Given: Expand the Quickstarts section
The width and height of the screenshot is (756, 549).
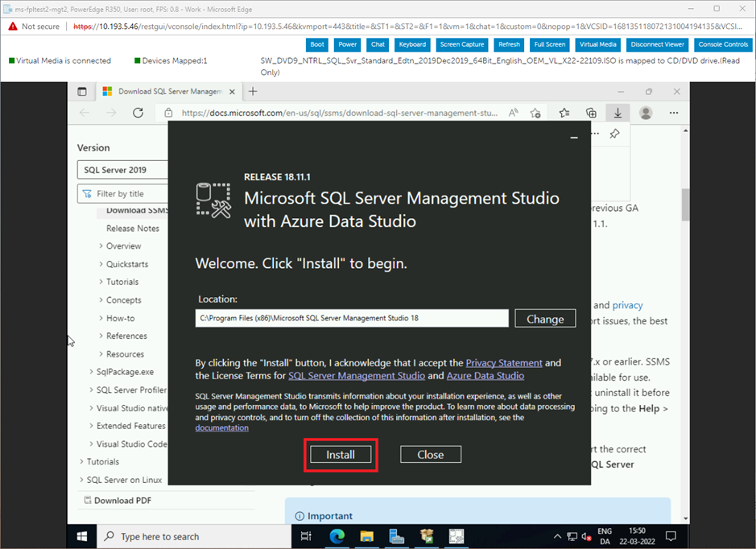Looking at the screenshot, I should click(x=101, y=264).
